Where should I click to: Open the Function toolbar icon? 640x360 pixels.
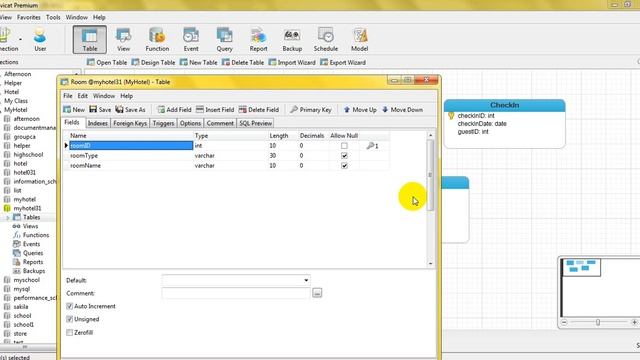coord(157,40)
